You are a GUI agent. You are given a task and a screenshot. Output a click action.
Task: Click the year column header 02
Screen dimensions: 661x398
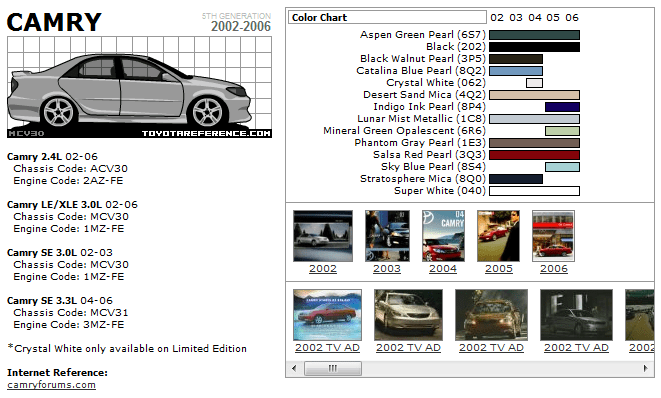click(497, 18)
